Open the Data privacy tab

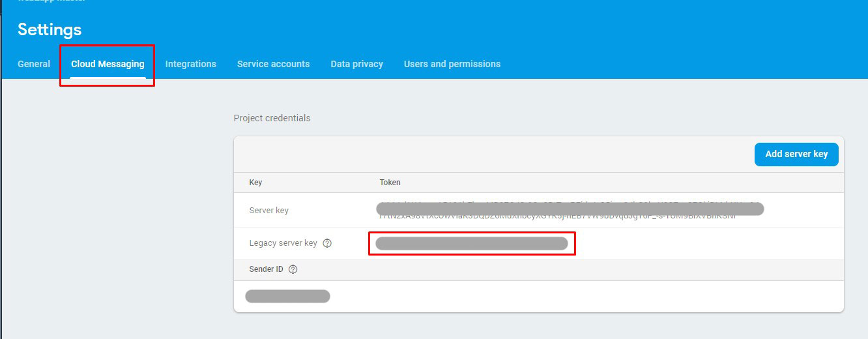pyautogui.click(x=356, y=64)
